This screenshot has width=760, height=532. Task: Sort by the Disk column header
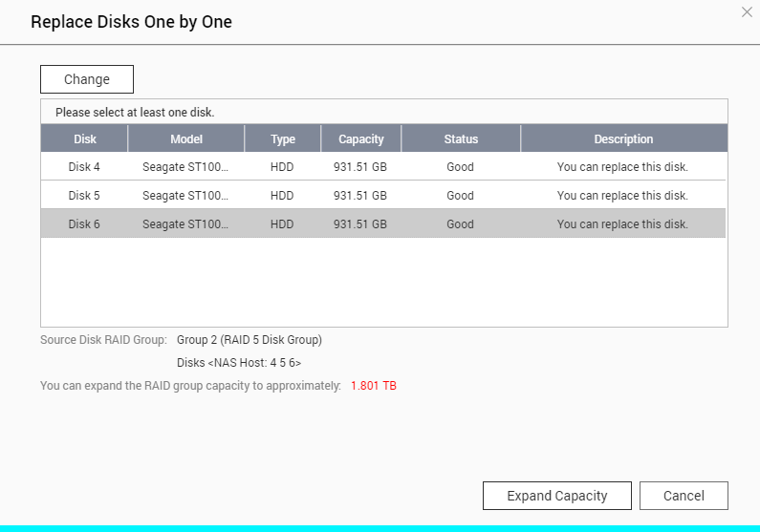click(x=84, y=138)
